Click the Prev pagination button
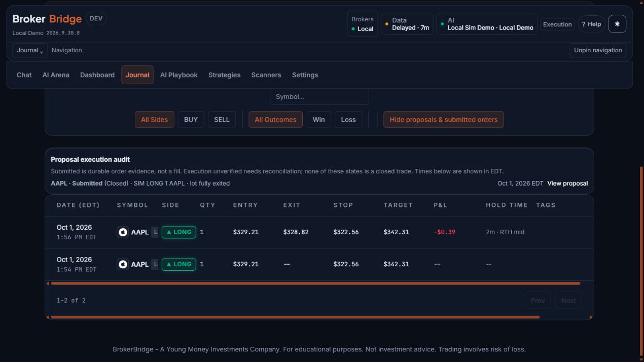This screenshot has width=644, height=362. pos(538,301)
